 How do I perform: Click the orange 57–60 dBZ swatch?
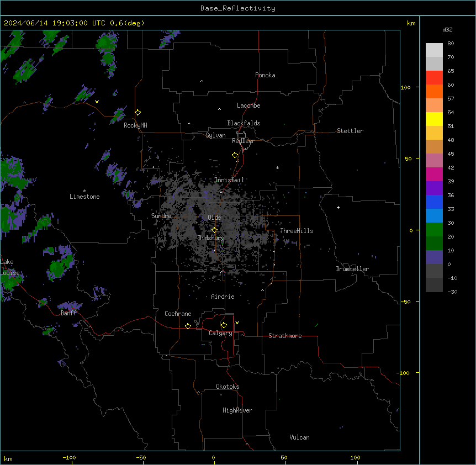click(434, 91)
